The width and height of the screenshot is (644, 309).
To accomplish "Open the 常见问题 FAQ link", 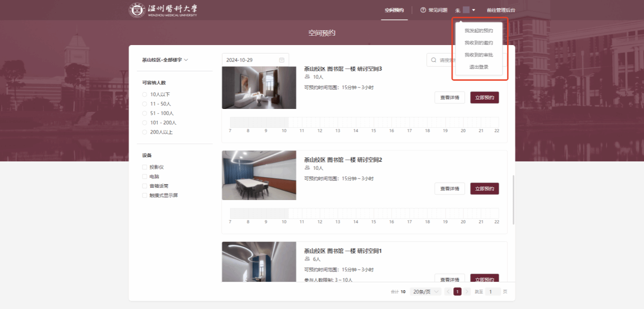I will [438, 10].
